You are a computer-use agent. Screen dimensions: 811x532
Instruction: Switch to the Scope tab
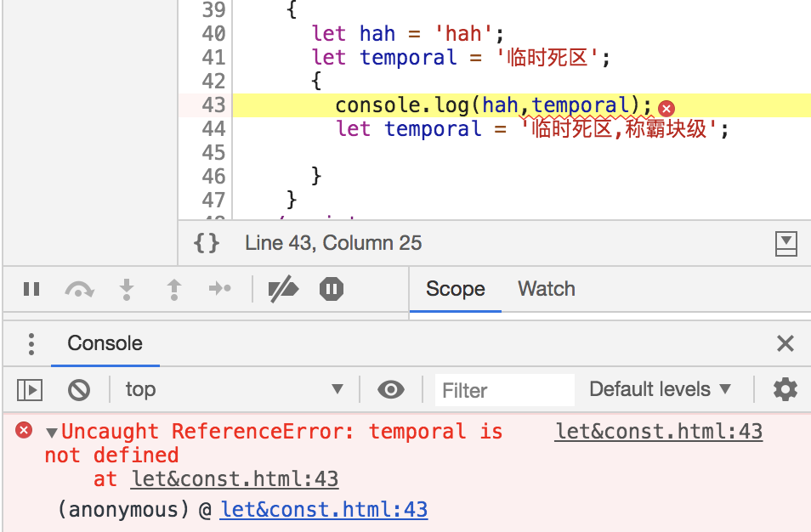click(455, 289)
